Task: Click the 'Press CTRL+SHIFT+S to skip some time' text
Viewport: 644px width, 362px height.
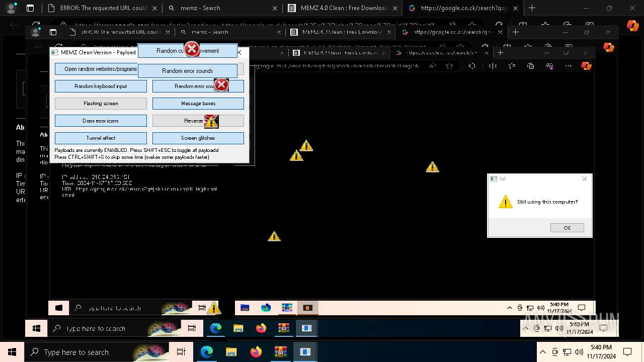Action: pyautogui.click(x=132, y=157)
